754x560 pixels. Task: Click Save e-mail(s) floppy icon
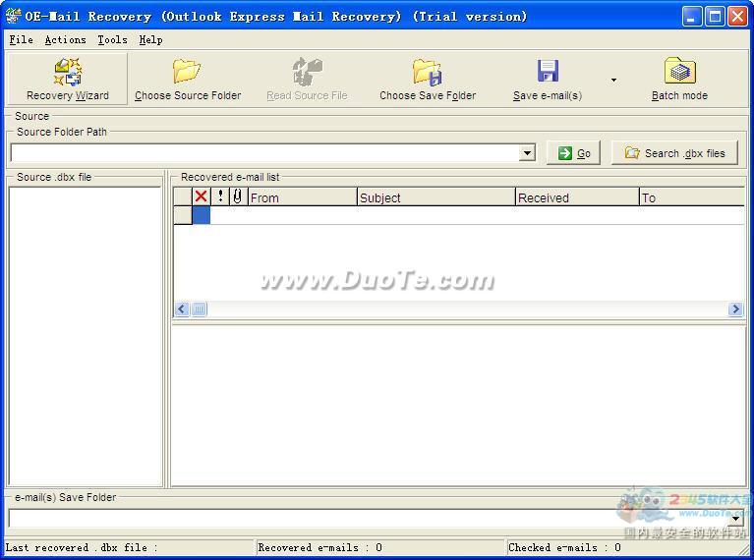(x=548, y=71)
